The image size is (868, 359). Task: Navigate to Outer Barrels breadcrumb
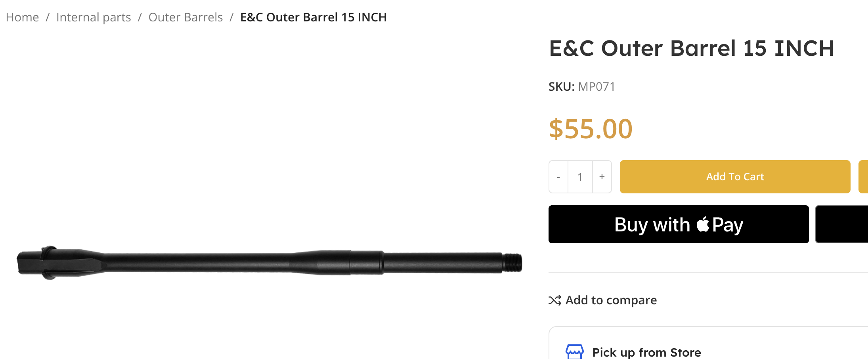point(185,17)
